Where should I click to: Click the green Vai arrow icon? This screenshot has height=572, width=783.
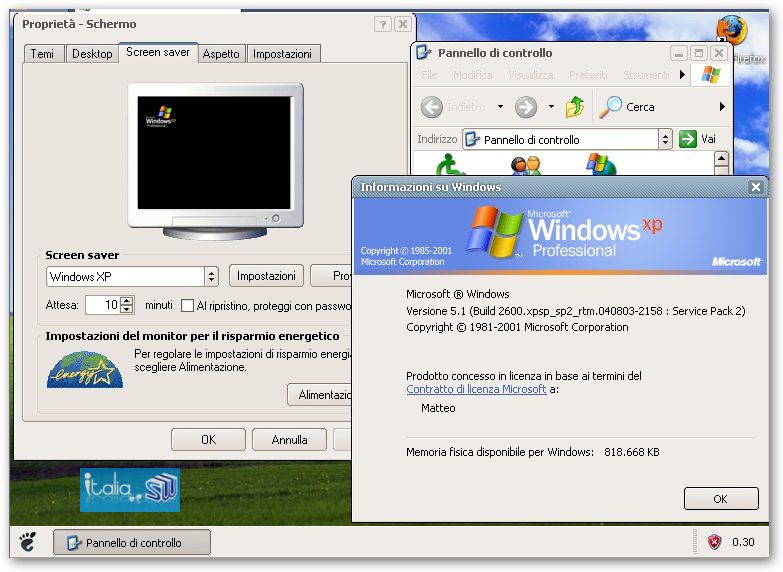[x=688, y=139]
